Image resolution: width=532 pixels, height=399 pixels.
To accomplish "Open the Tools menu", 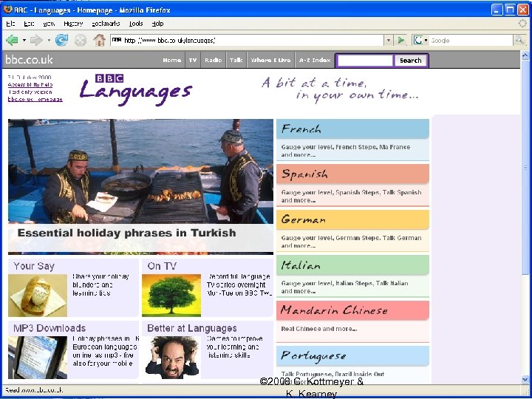I will point(136,24).
